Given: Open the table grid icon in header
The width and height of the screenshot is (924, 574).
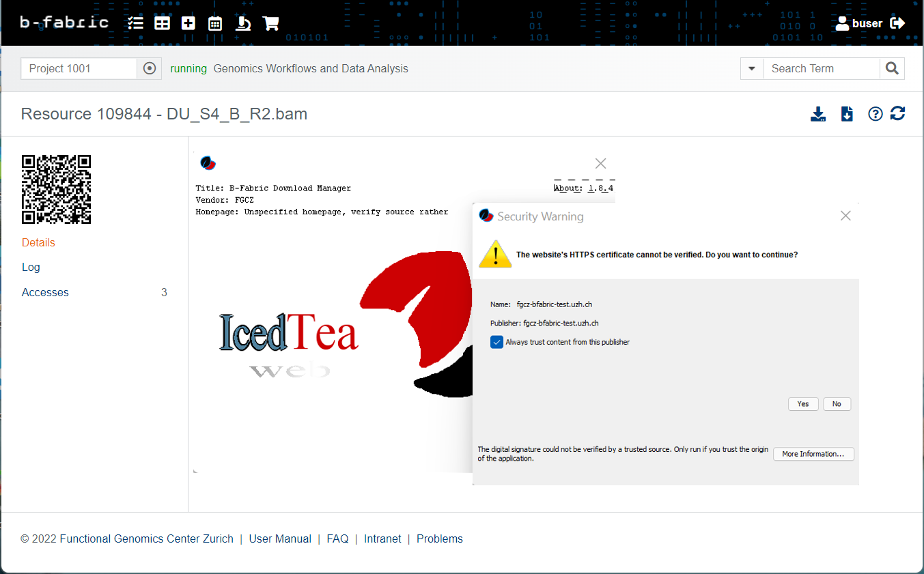Looking at the screenshot, I should [162, 23].
